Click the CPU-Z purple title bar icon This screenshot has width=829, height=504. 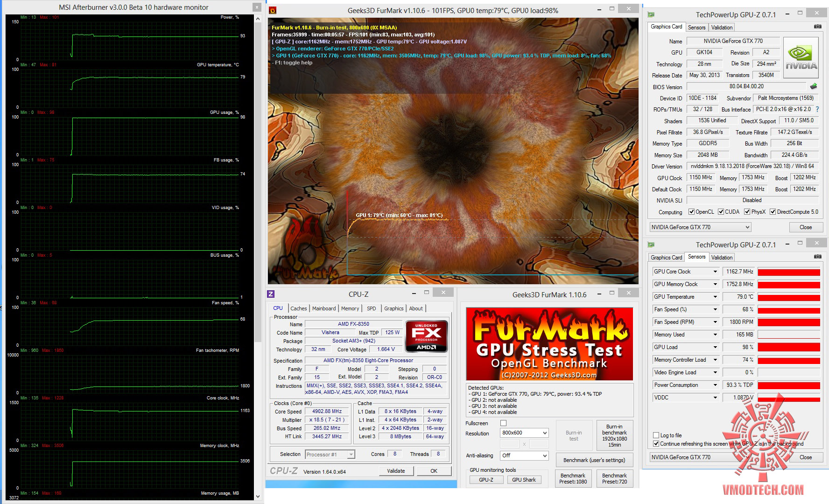(x=271, y=294)
